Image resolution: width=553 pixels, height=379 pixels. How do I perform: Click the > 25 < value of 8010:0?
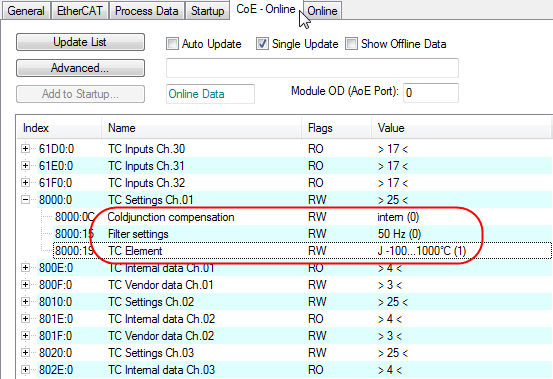tap(393, 302)
